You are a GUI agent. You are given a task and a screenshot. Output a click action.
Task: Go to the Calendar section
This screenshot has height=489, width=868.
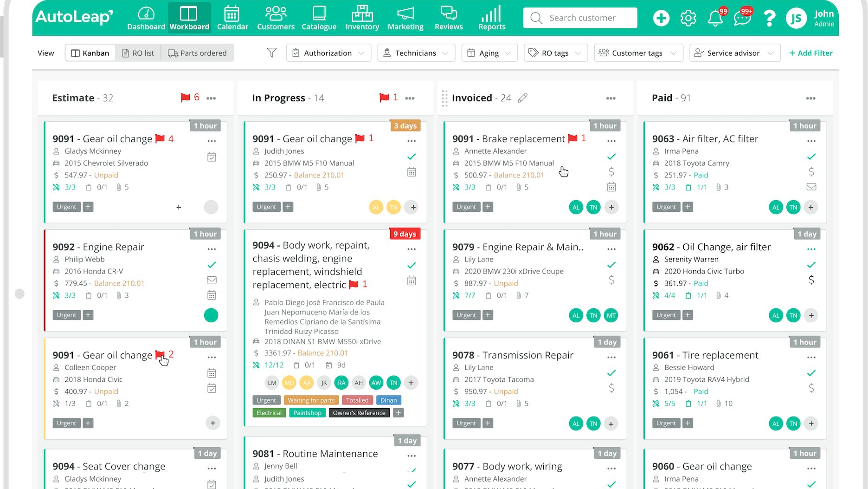pyautogui.click(x=232, y=19)
